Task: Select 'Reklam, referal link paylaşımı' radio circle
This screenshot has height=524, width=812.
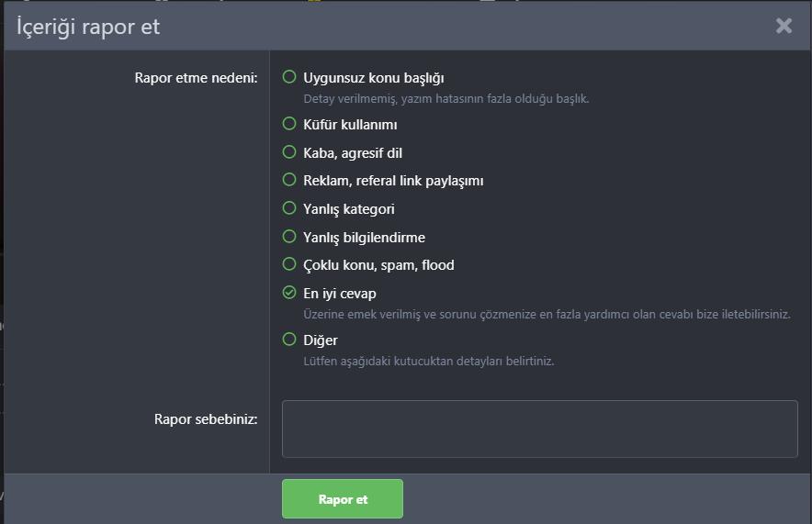Action: (x=289, y=180)
